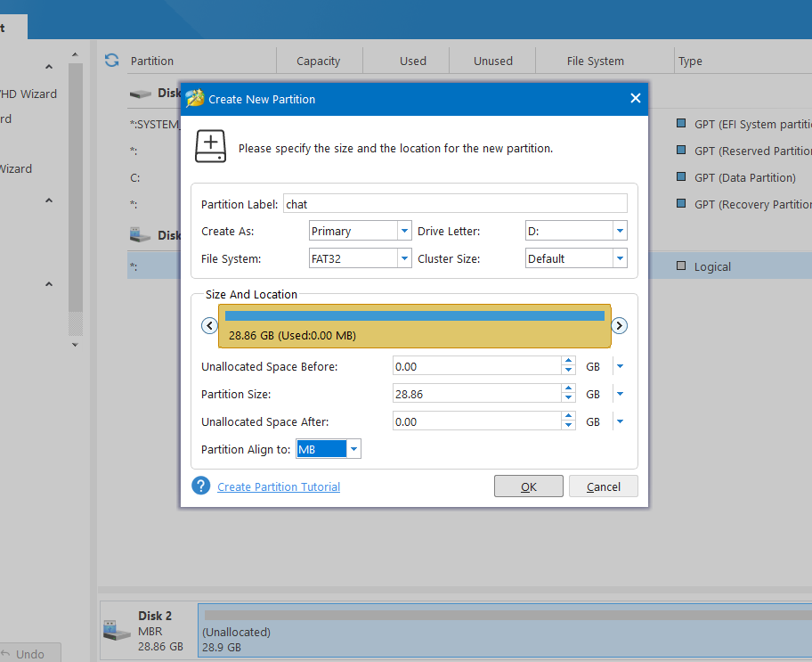
Task: Open the Cluster Size dropdown
Action: (x=620, y=259)
